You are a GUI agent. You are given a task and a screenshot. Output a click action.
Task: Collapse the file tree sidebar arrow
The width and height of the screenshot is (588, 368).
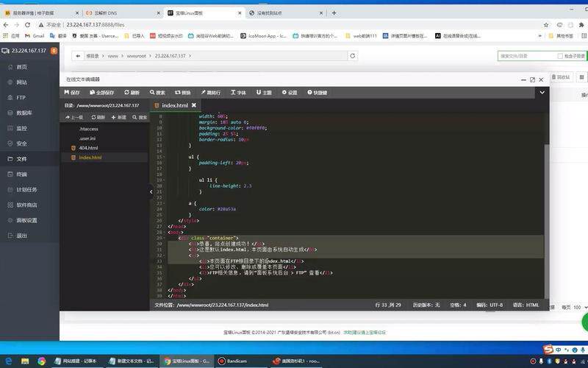[151, 191]
